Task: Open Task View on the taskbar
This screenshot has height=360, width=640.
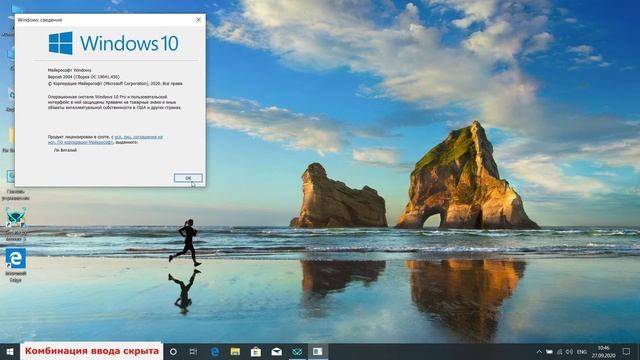Action: click(x=193, y=351)
